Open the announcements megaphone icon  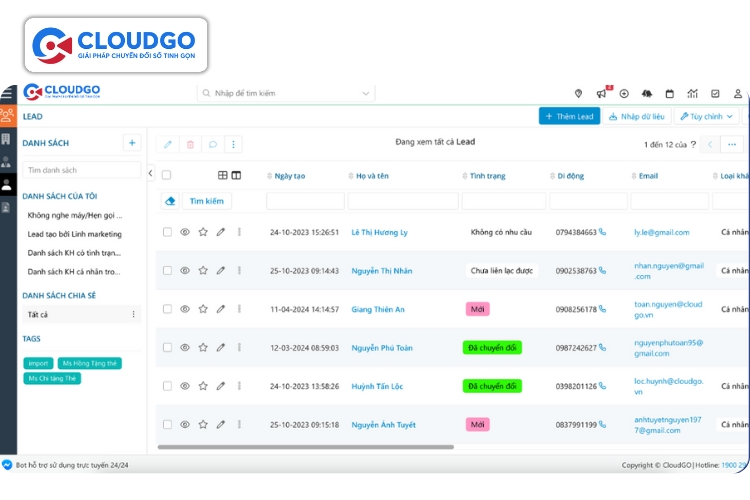(601, 93)
